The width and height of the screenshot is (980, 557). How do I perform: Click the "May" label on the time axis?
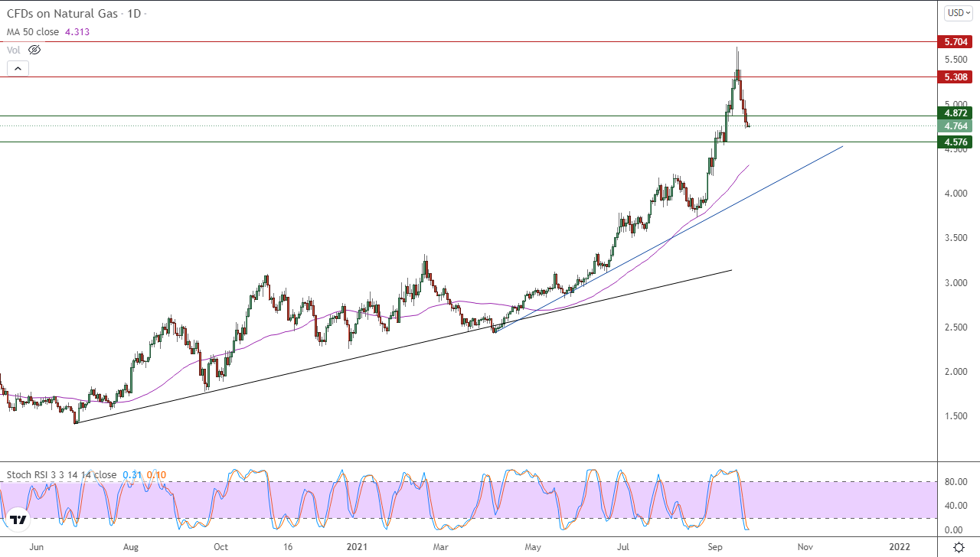(x=533, y=547)
